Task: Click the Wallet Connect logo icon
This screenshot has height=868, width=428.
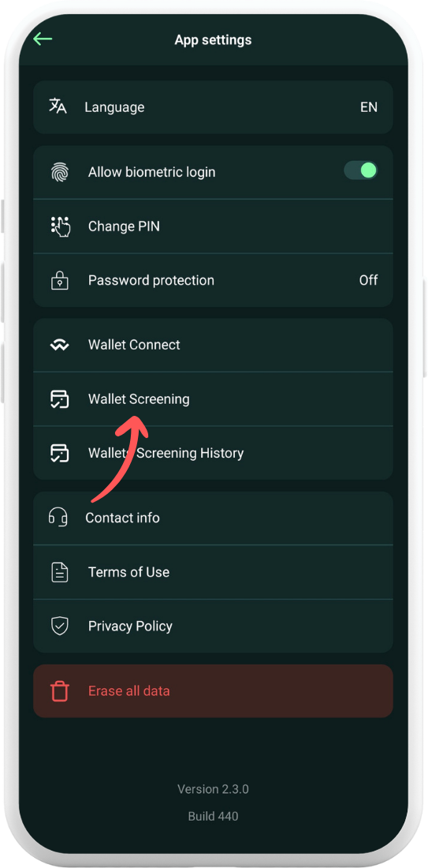Action: (x=59, y=346)
